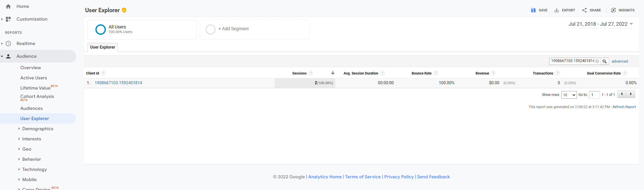The width and height of the screenshot is (644, 190).
Task: Click the Sessions help question mark
Action: coord(311,73)
